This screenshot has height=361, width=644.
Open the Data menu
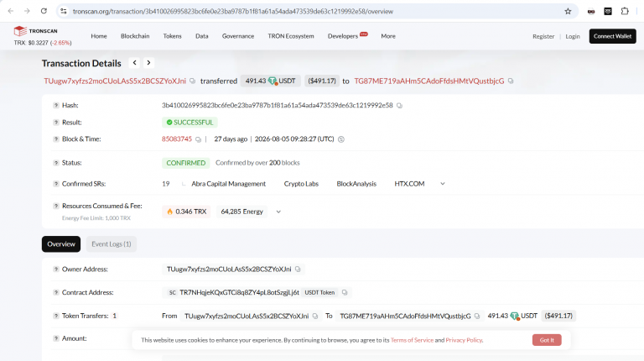201,36
